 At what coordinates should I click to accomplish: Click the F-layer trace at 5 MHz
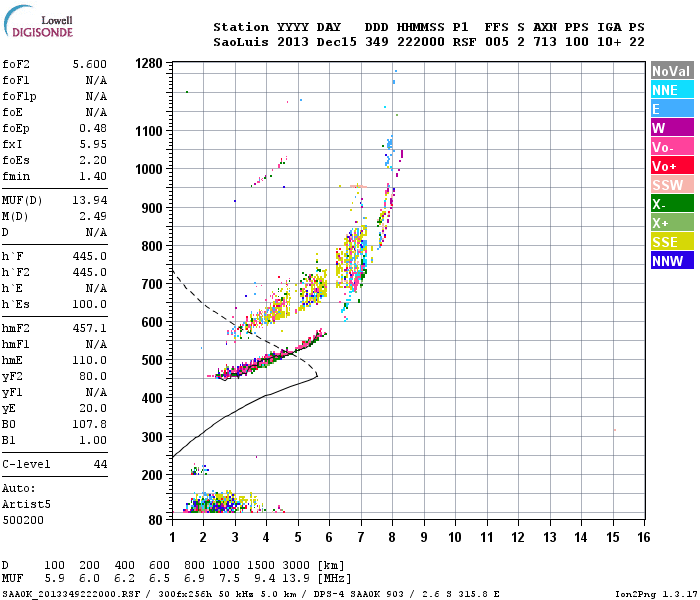click(298, 349)
